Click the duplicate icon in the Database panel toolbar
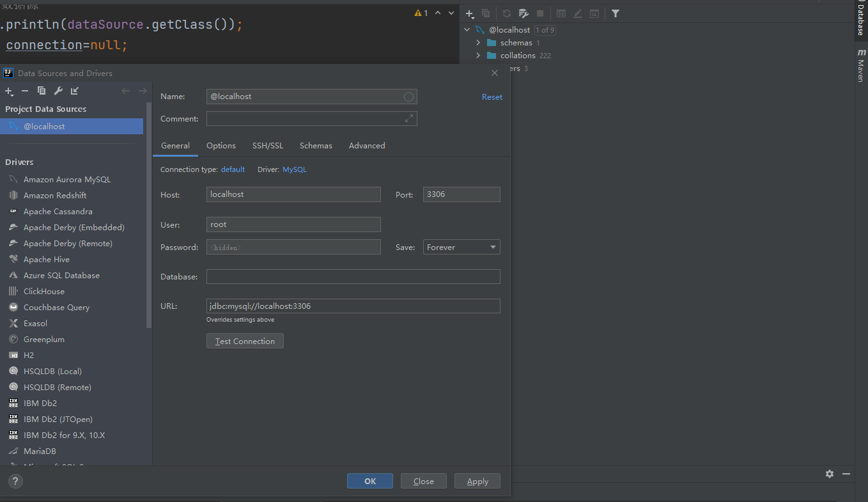This screenshot has height=502, width=868. click(486, 13)
